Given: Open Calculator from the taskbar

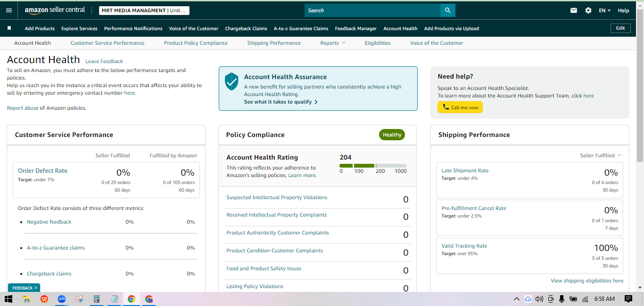Looking at the screenshot, I should click(x=97, y=299).
